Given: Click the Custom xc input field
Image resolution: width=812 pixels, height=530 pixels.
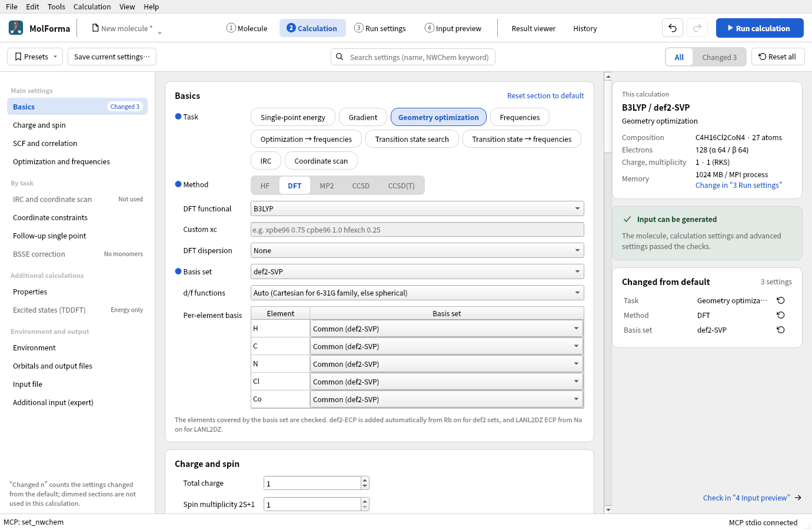Looking at the screenshot, I should click(417, 230).
